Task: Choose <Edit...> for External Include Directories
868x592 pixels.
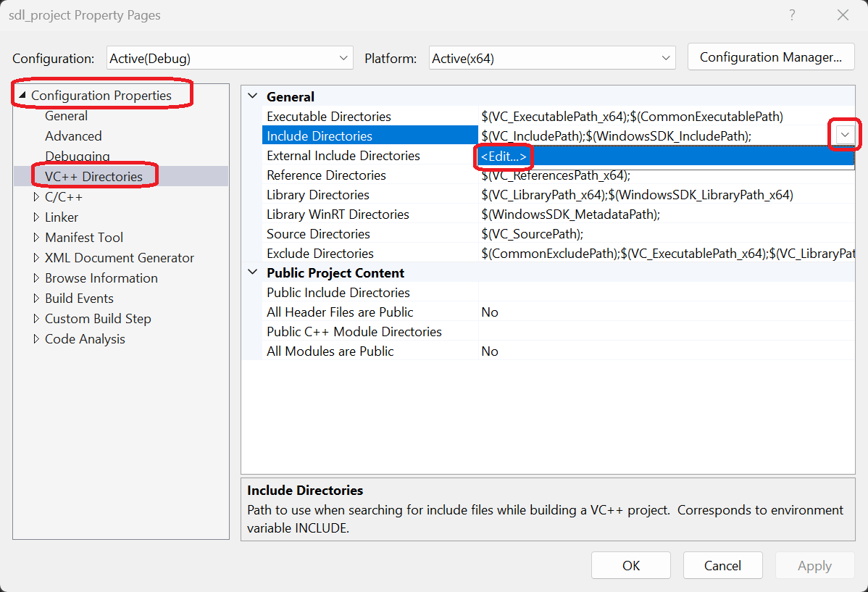Action: [504, 156]
